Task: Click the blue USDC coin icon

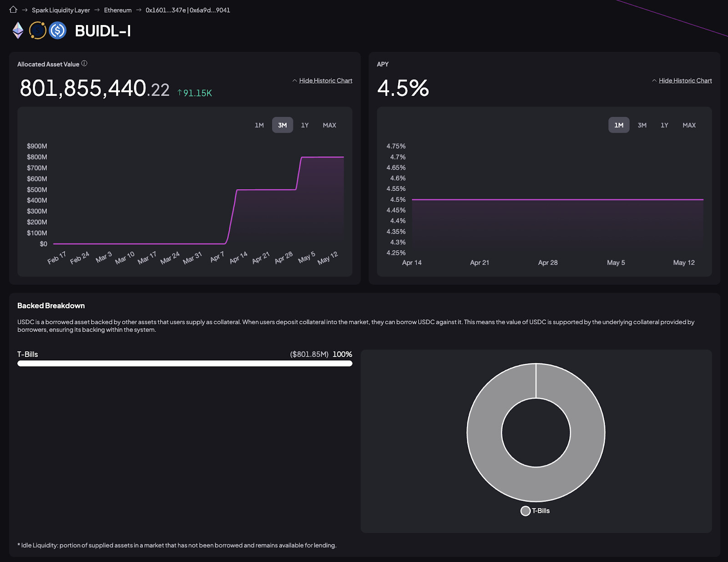Action: pyautogui.click(x=58, y=30)
